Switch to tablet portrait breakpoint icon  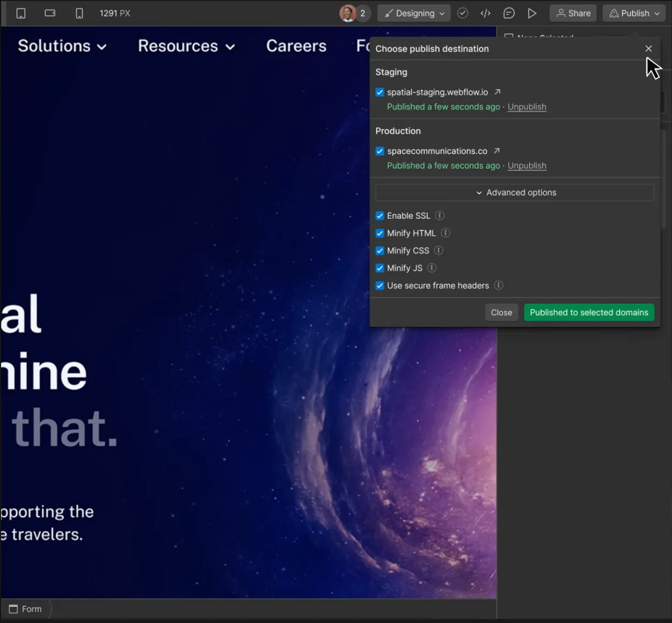[21, 13]
